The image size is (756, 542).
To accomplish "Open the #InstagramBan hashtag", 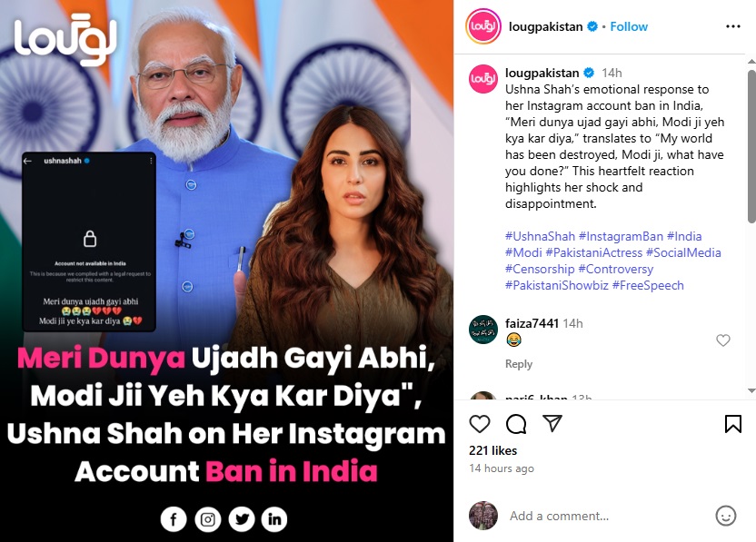I will pyautogui.click(x=621, y=236).
